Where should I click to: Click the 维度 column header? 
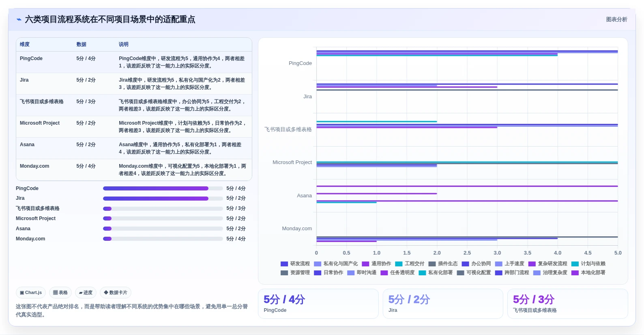(25, 44)
